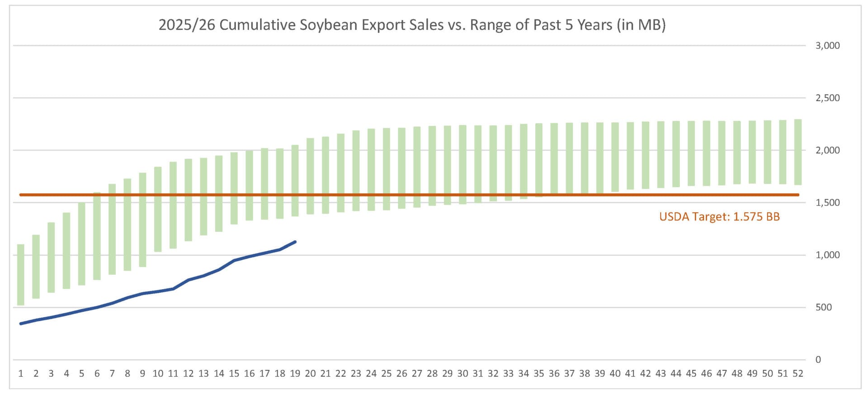Click the chart title text

[412, 25]
